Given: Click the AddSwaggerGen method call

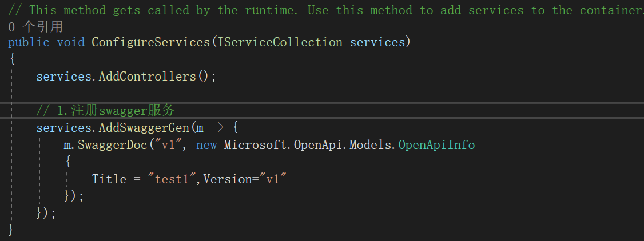Looking at the screenshot, I should 144,128.
